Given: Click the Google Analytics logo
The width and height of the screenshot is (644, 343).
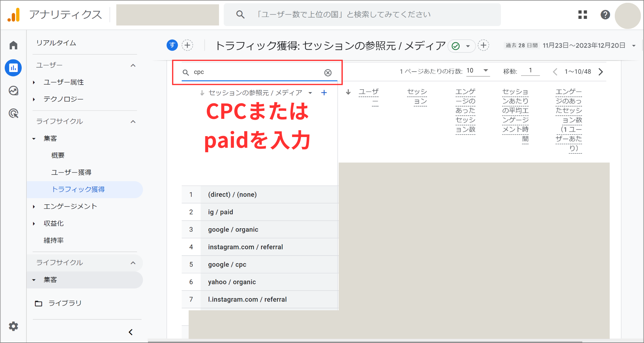Looking at the screenshot, I should (14, 15).
